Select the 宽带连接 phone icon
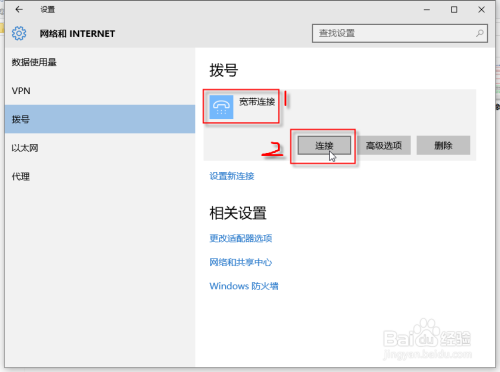 point(221,107)
